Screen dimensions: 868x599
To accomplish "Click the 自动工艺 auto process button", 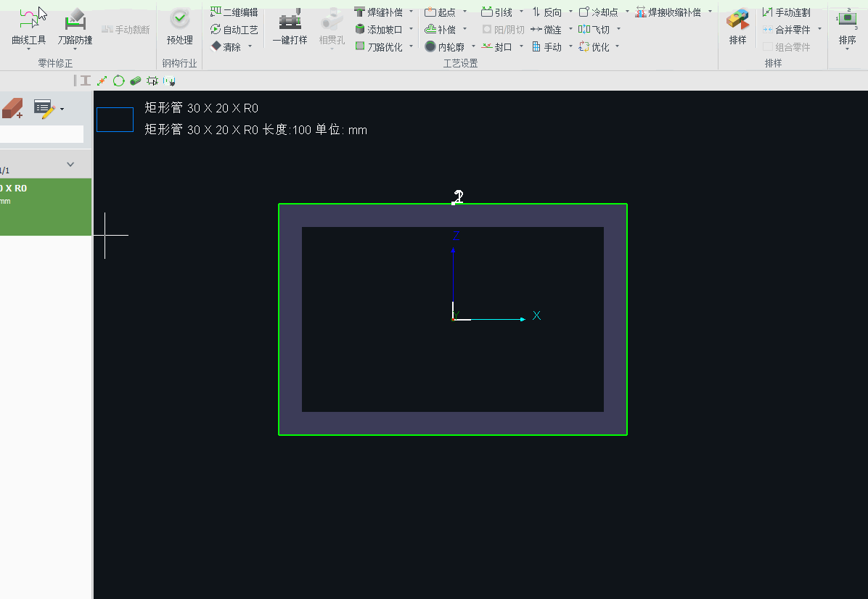I will [x=234, y=30].
